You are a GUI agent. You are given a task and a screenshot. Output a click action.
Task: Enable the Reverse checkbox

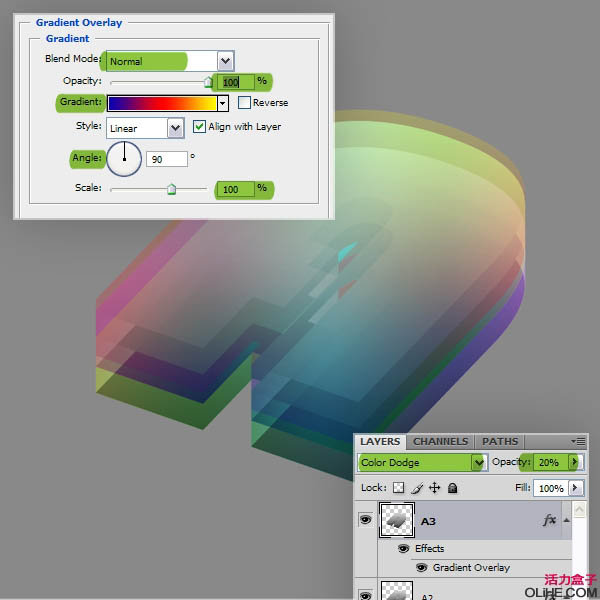[x=244, y=102]
